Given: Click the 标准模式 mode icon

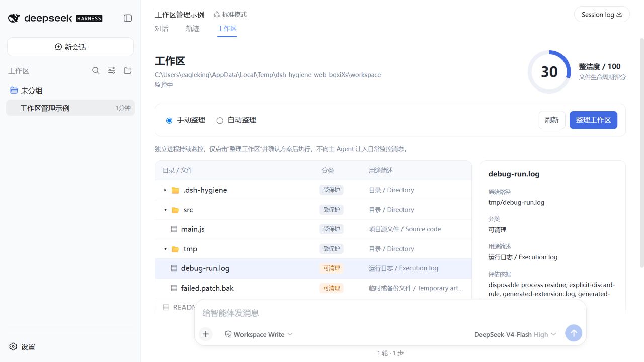Looking at the screenshot, I should [x=217, y=15].
